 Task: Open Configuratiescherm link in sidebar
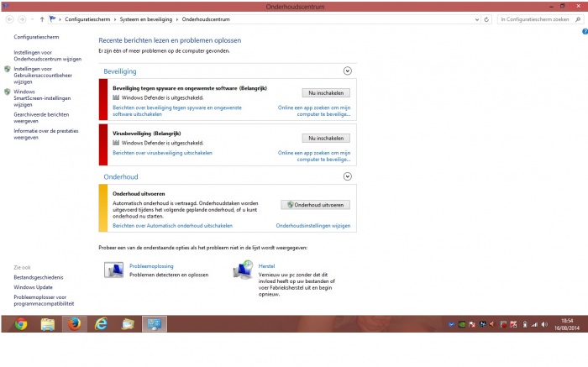click(x=36, y=37)
